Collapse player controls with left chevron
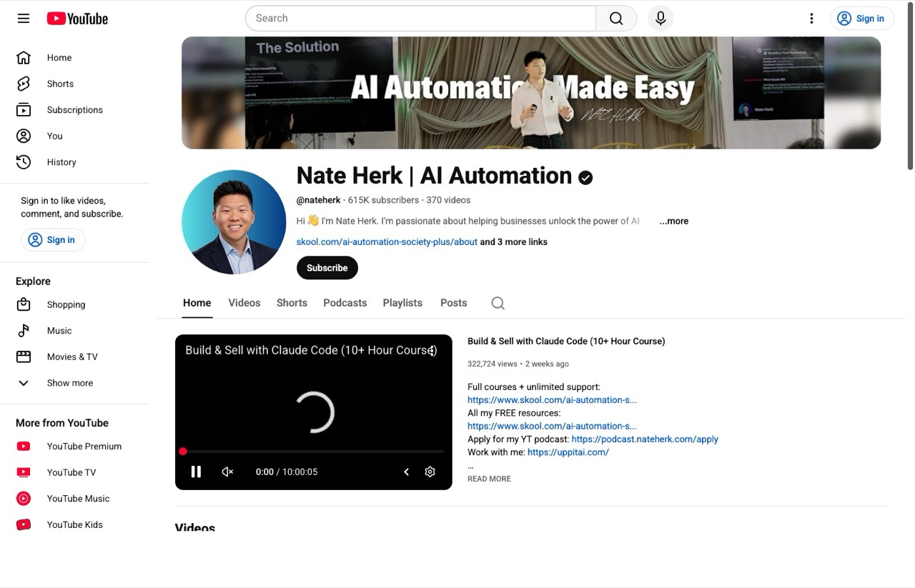Screen dimensions: 915x588 (406, 472)
